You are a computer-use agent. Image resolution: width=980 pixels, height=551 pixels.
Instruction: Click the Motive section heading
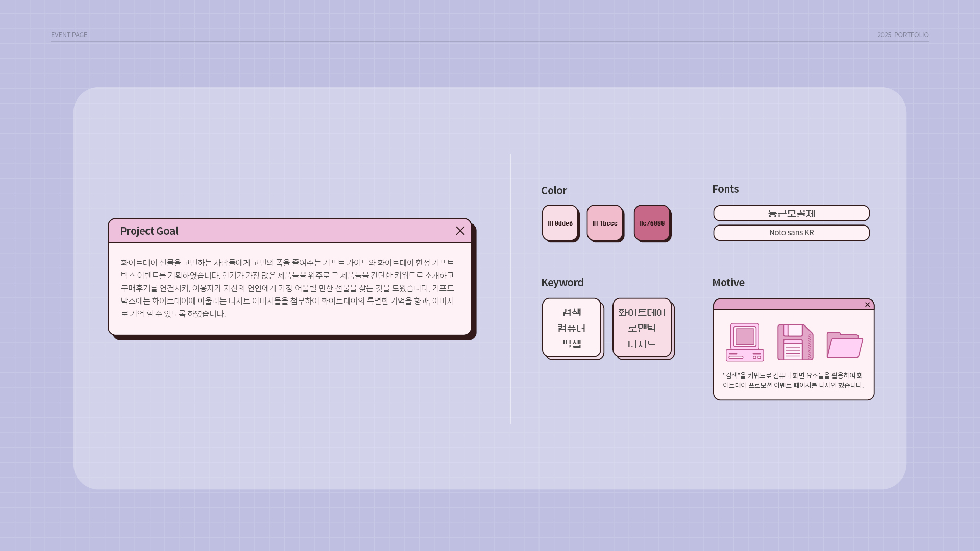[728, 282]
